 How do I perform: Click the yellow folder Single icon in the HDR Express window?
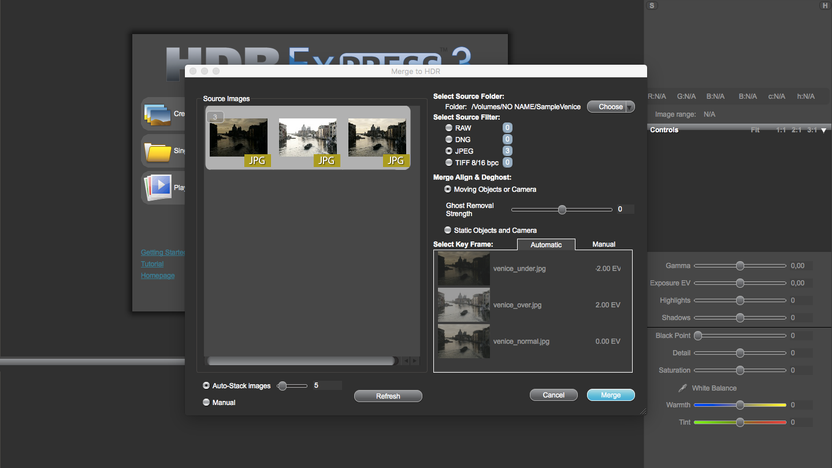pyautogui.click(x=157, y=152)
